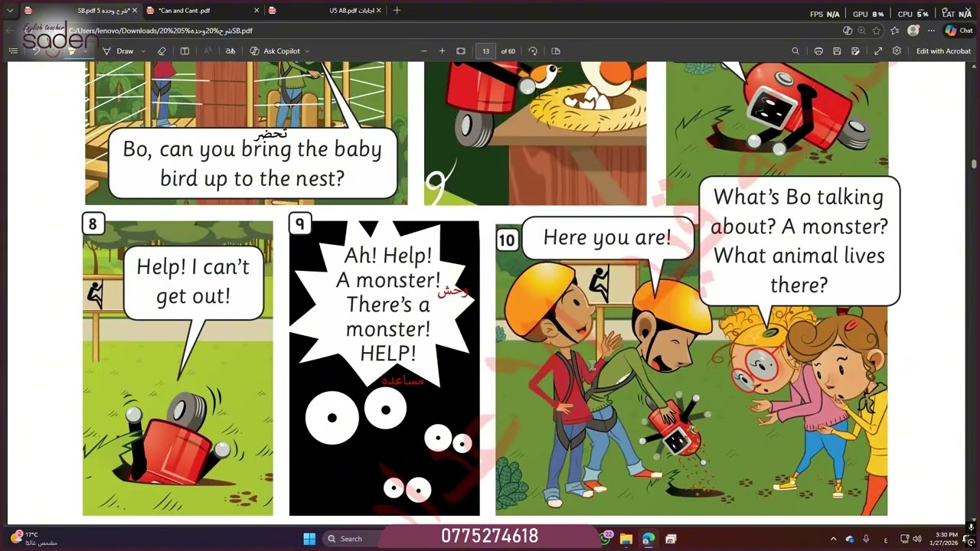Viewport: 980px width, 551px height.
Task: Click the page number field showing 13
Action: click(x=485, y=51)
